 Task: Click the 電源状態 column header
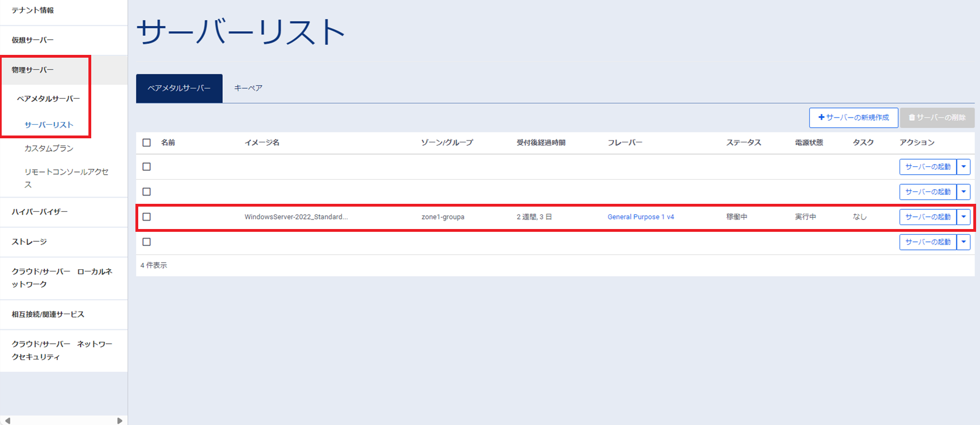pos(809,143)
